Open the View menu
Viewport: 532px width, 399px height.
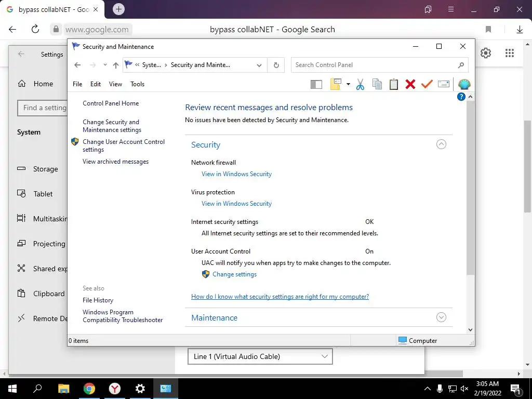tap(115, 84)
